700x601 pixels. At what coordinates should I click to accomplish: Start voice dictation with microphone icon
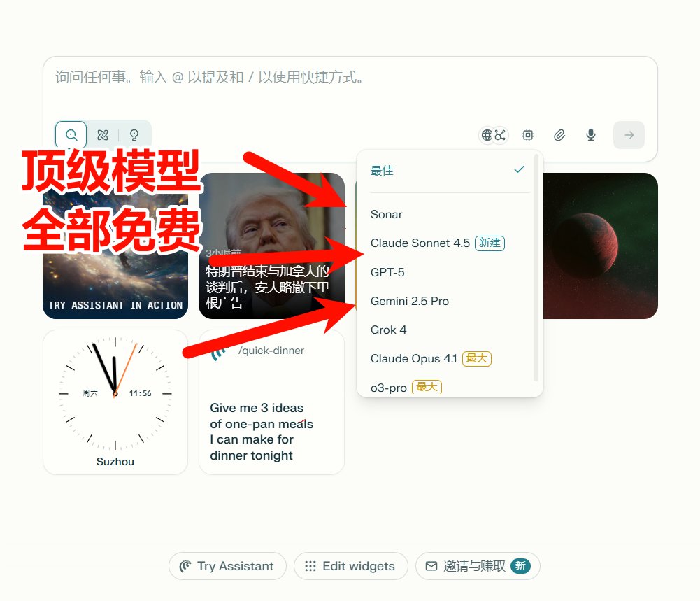coord(591,135)
